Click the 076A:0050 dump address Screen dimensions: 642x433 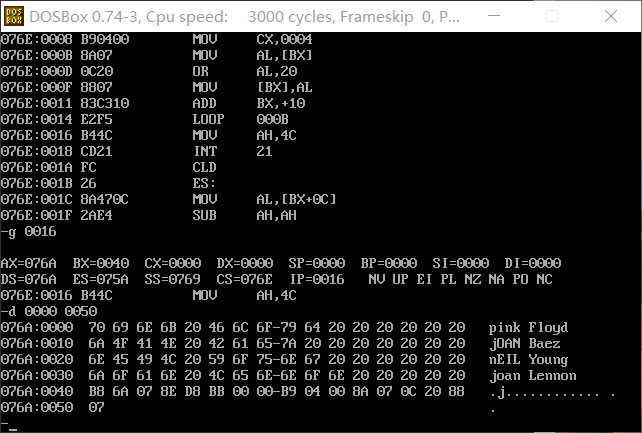coord(37,407)
